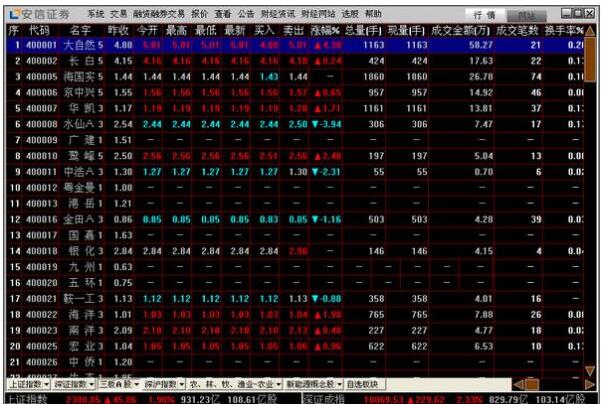
Task: Sort by the 成交金额(万) column header
Action: (461, 30)
